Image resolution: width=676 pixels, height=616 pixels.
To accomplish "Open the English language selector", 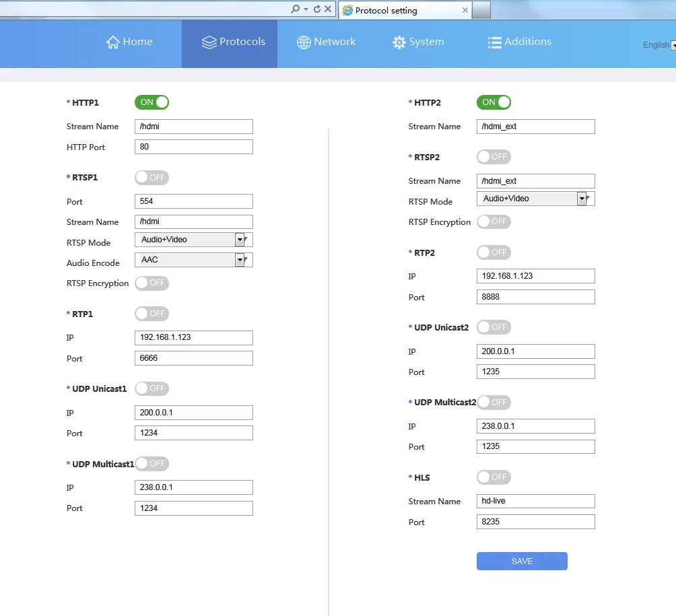I will coord(659,45).
